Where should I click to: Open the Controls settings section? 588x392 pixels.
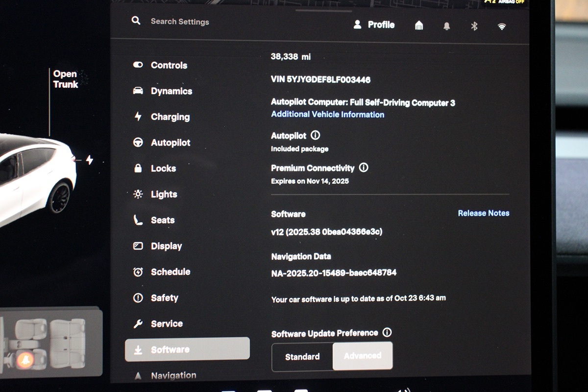(169, 65)
